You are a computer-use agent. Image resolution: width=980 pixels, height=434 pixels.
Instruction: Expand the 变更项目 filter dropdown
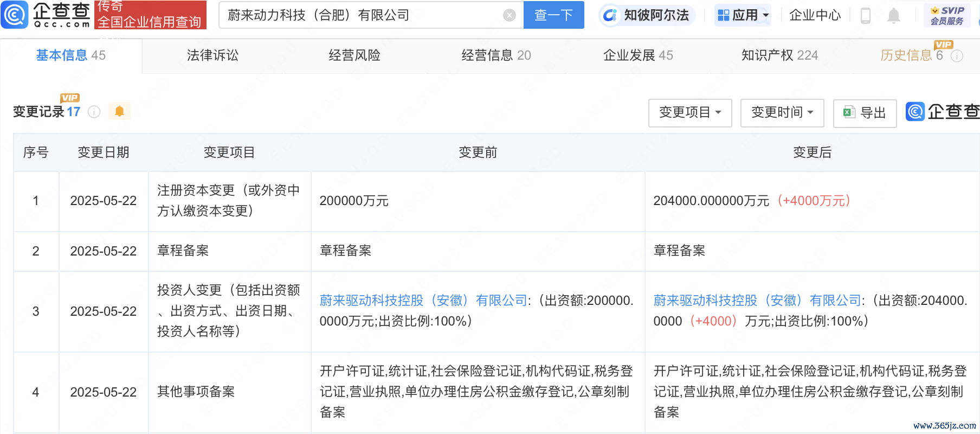[689, 113]
